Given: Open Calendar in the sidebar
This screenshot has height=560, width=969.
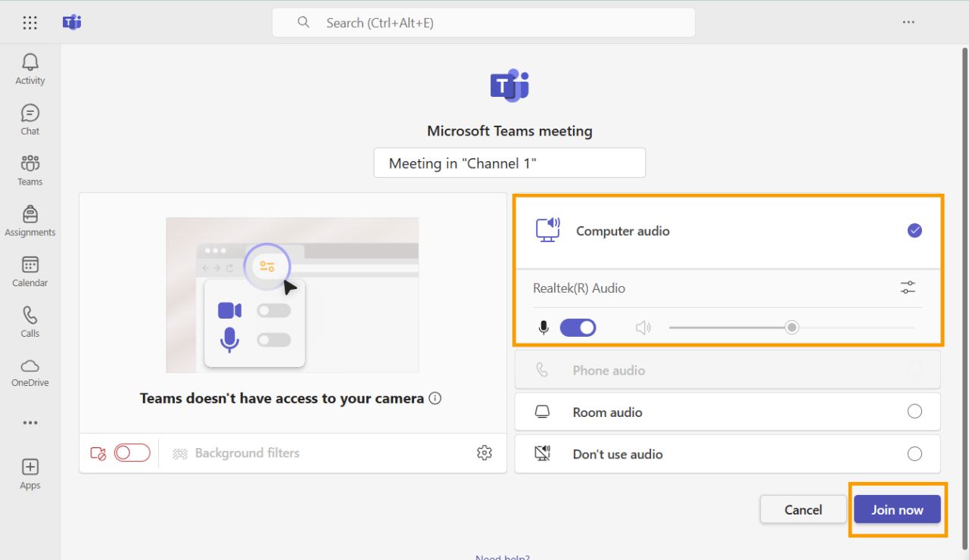Looking at the screenshot, I should [30, 271].
